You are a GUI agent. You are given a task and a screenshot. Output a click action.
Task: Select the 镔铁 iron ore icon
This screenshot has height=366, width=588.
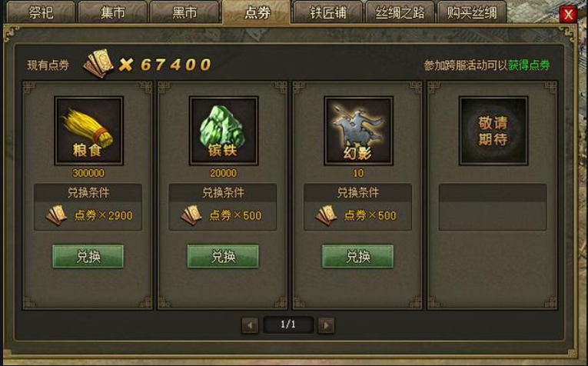(x=224, y=131)
